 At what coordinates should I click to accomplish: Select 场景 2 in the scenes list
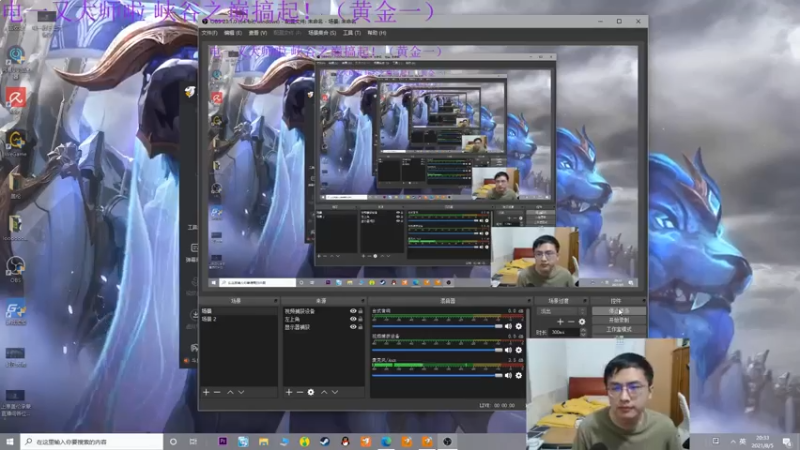tap(238, 319)
